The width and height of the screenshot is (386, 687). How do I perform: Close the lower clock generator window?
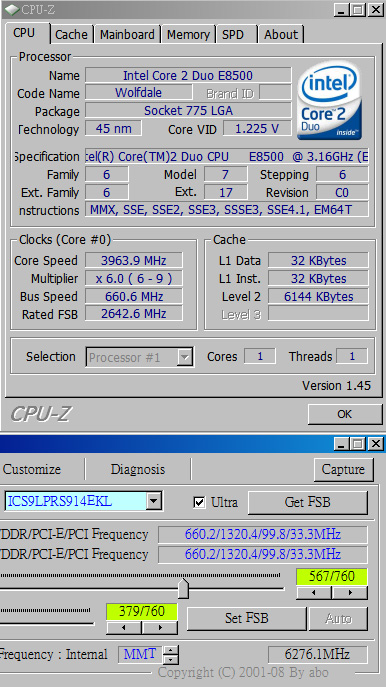pyautogui.click(x=375, y=444)
